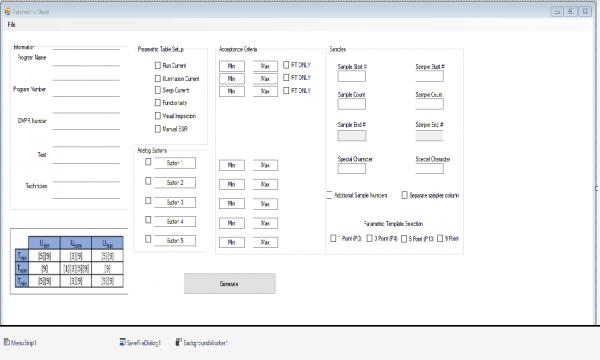This screenshot has height=360, width=600.
Task: Click the Generate button
Action: pos(230,283)
